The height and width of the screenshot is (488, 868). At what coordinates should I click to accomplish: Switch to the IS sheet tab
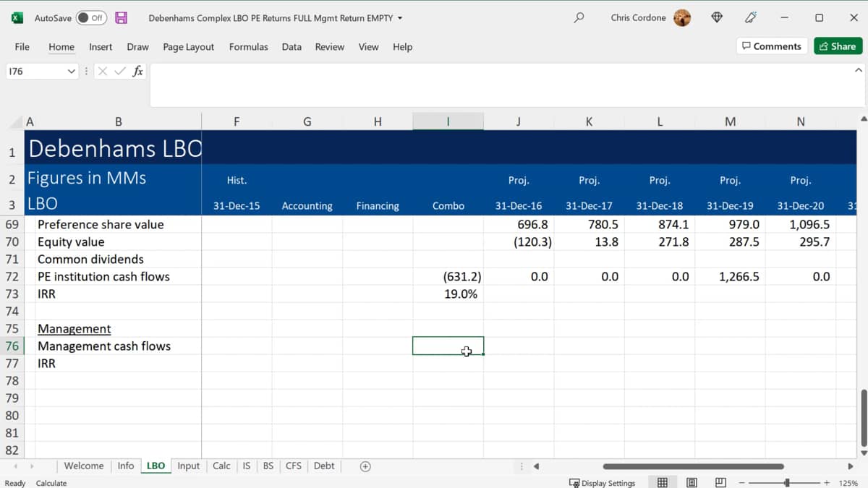(246, 466)
